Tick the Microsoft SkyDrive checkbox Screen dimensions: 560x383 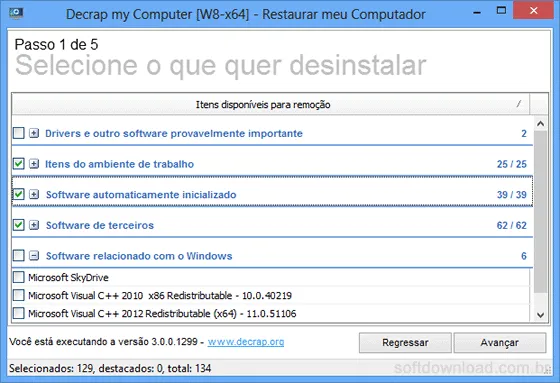tap(19, 277)
